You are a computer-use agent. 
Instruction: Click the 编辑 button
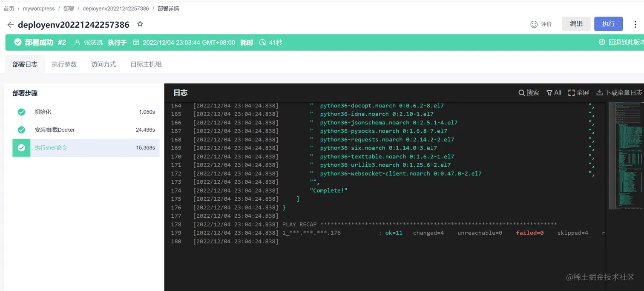(576, 24)
